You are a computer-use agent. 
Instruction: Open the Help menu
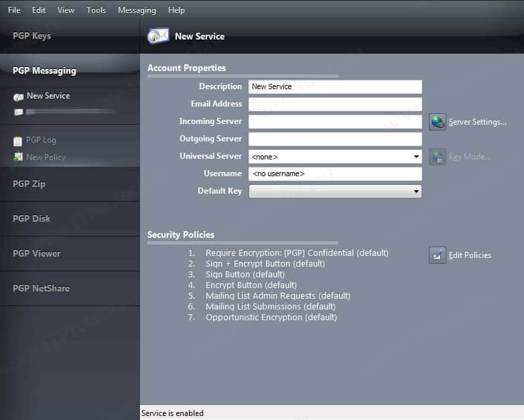176,10
